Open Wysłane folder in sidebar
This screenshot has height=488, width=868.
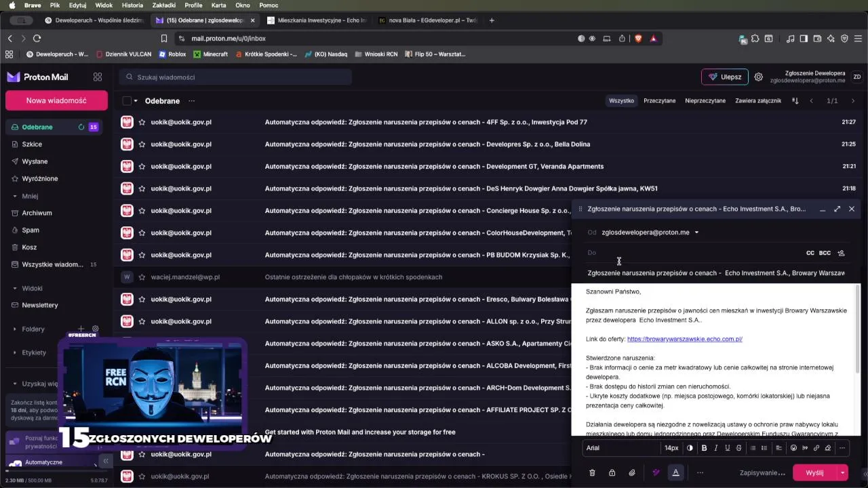(x=35, y=161)
